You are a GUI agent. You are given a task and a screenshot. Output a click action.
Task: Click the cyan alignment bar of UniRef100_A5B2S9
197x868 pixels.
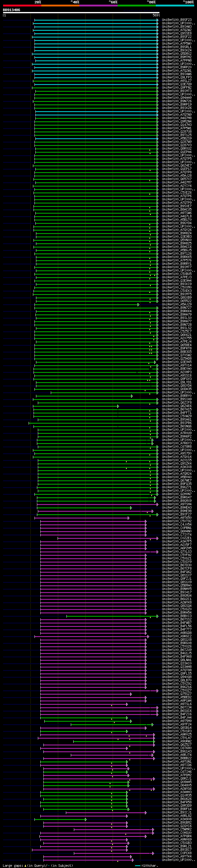coord(97,139)
